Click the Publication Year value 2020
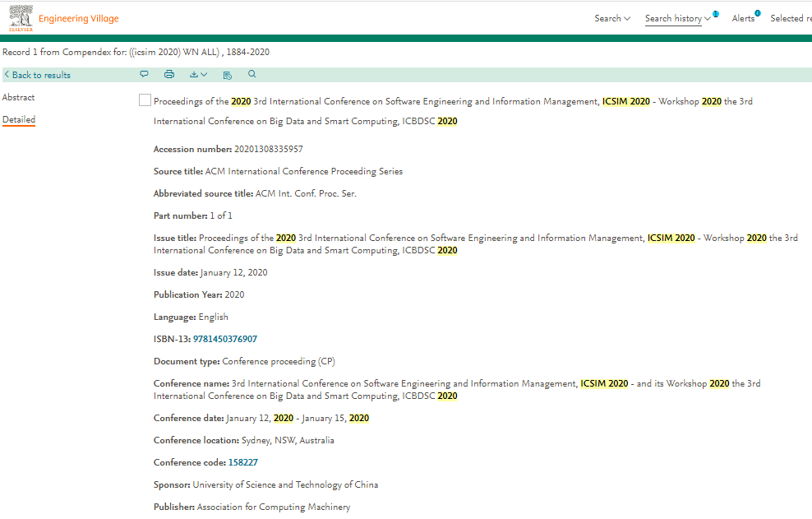 click(234, 295)
